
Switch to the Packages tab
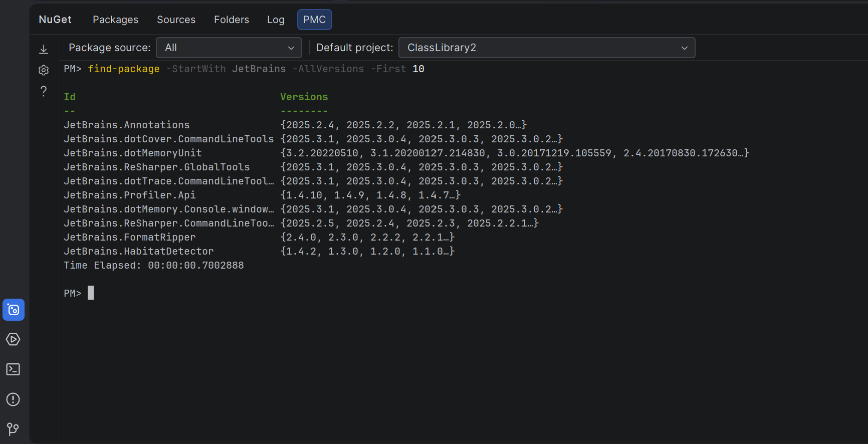pyautogui.click(x=115, y=20)
